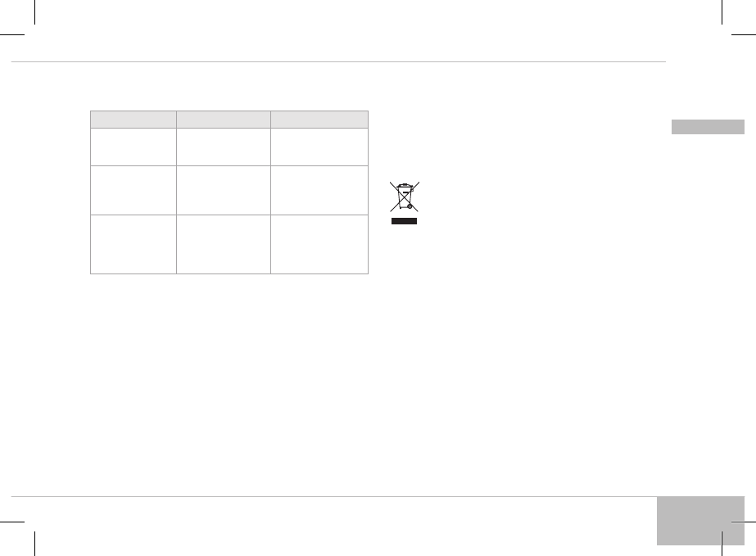756x556 pixels.
Task: Click the bottom-row, first-column table cell
Action: pyautogui.click(x=134, y=243)
